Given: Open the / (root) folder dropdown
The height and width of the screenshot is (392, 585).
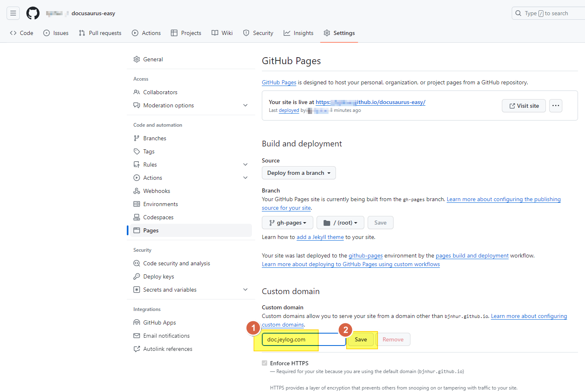Looking at the screenshot, I should (340, 223).
